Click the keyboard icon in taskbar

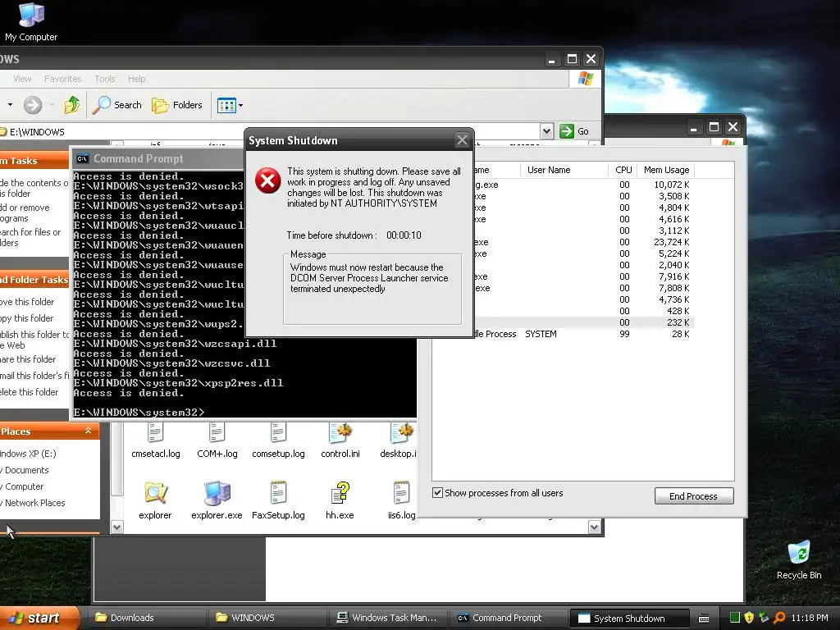pos(704,619)
